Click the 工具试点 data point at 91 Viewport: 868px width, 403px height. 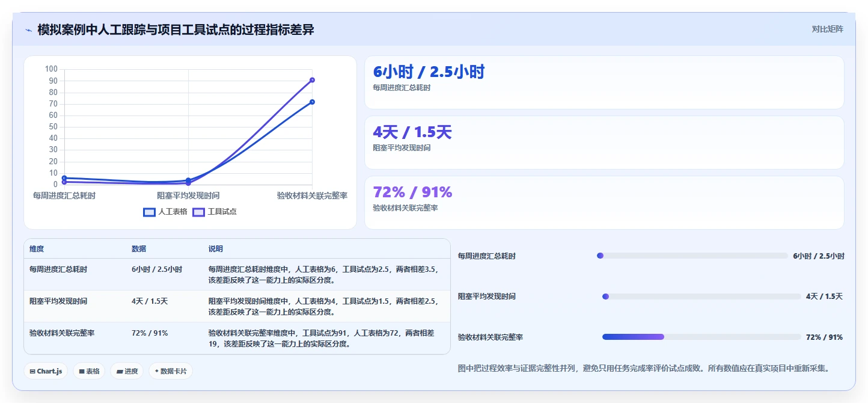[312, 80]
